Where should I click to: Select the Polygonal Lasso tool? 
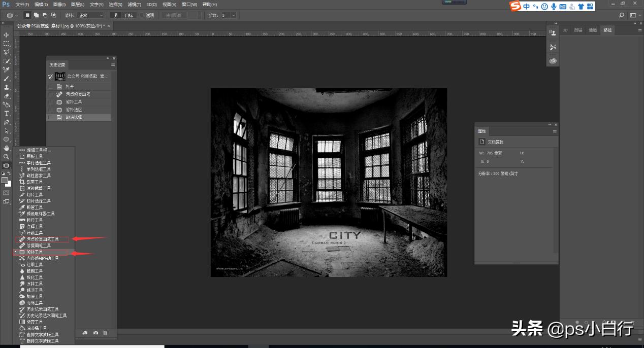pyautogui.click(x=7, y=52)
